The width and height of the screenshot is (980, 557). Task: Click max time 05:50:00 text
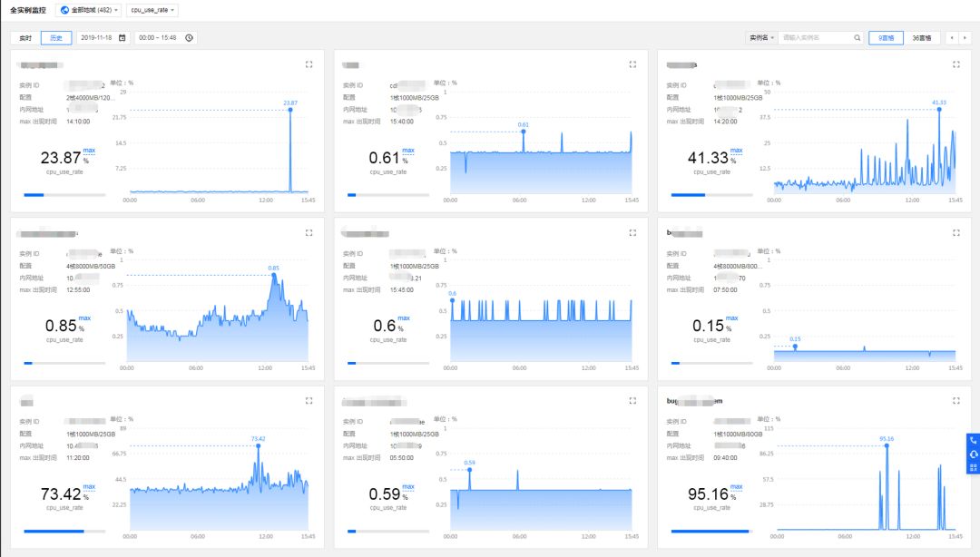click(402, 457)
